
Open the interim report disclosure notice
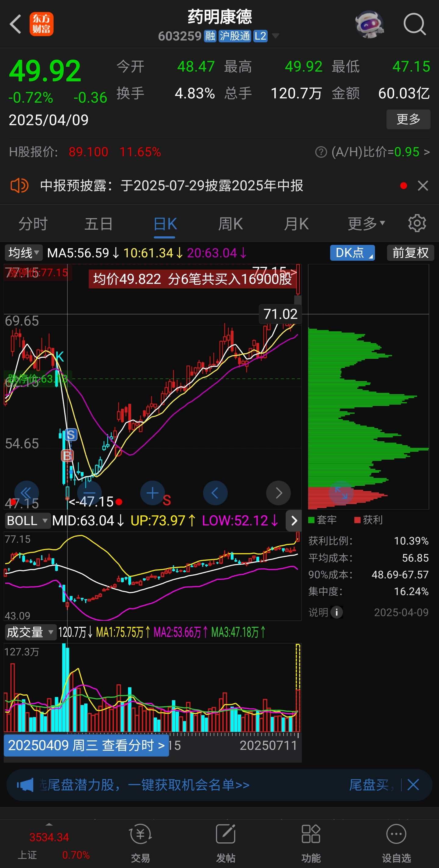[172, 186]
